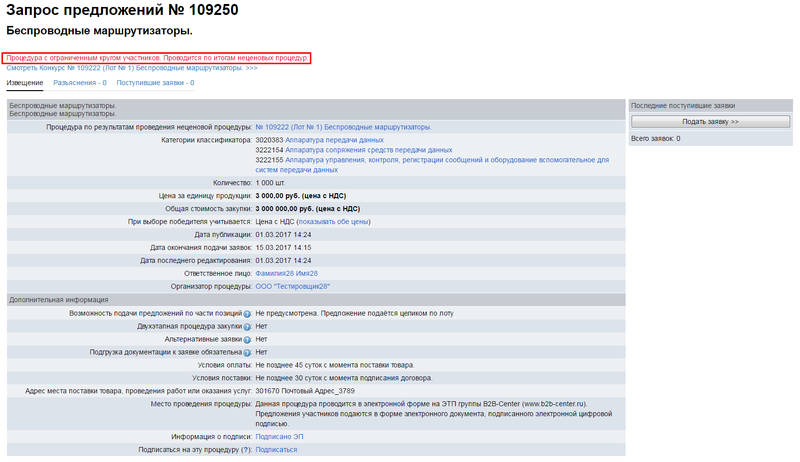Click the 'Подписано ЭП' signature link
Screen dimensions: 800x462
[279, 436]
